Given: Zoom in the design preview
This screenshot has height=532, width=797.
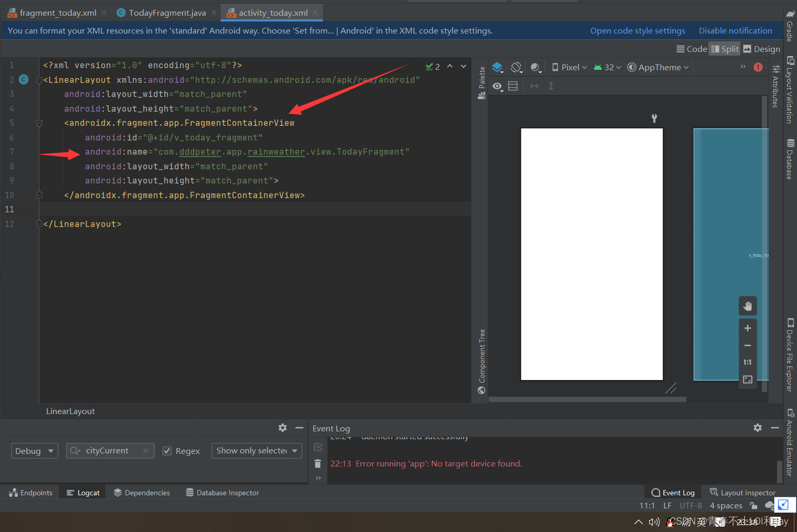Looking at the screenshot, I should (748, 328).
